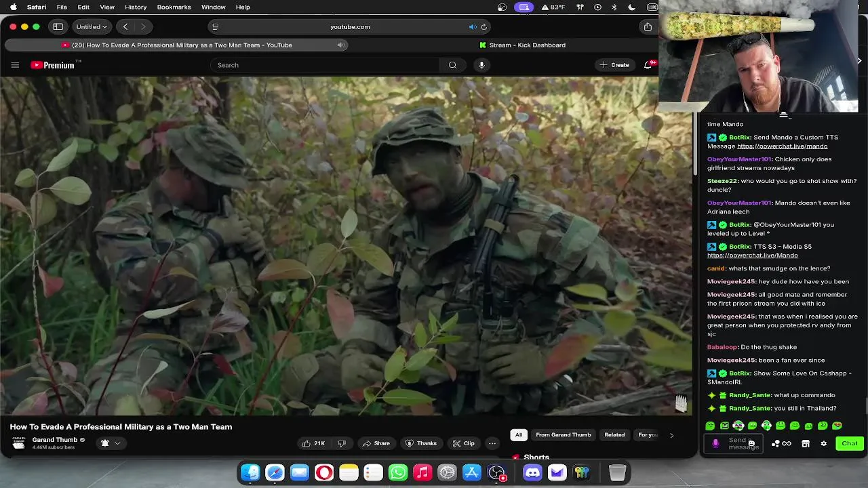Open the Untitled tab group dropdown
The image size is (868, 488).
pyautogui.click(x=92, y=26)
